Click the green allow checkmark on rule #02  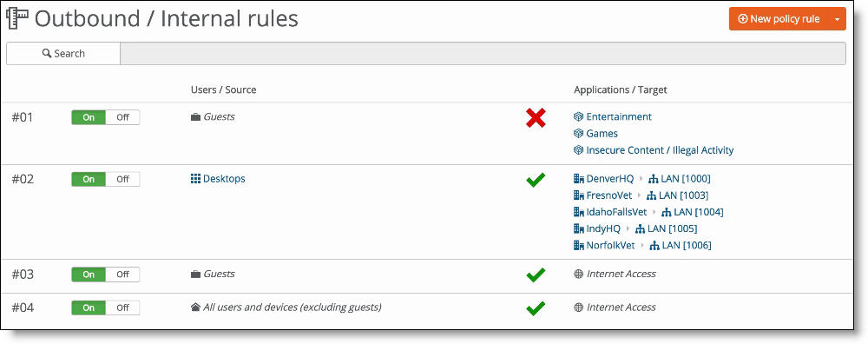tap(536, 180)
